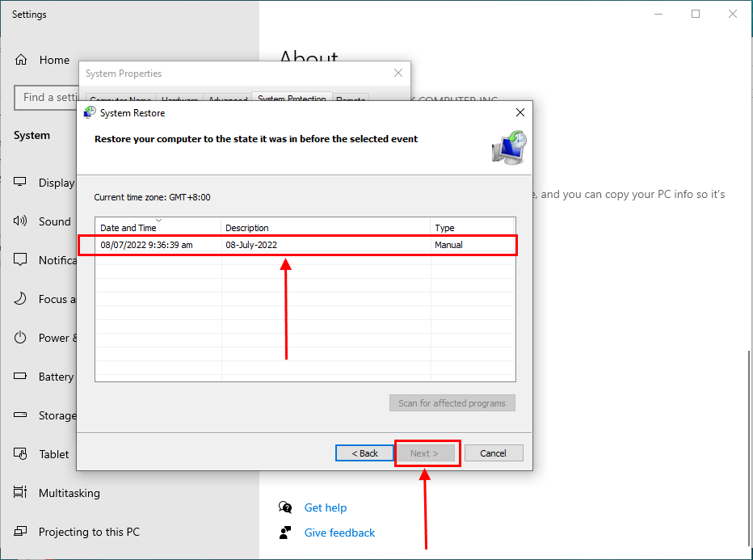Image resolution: width=753 pixels, height=560 pixels.
Task: Click the Give feedback person icon
Action: click(x=285, y=533)
